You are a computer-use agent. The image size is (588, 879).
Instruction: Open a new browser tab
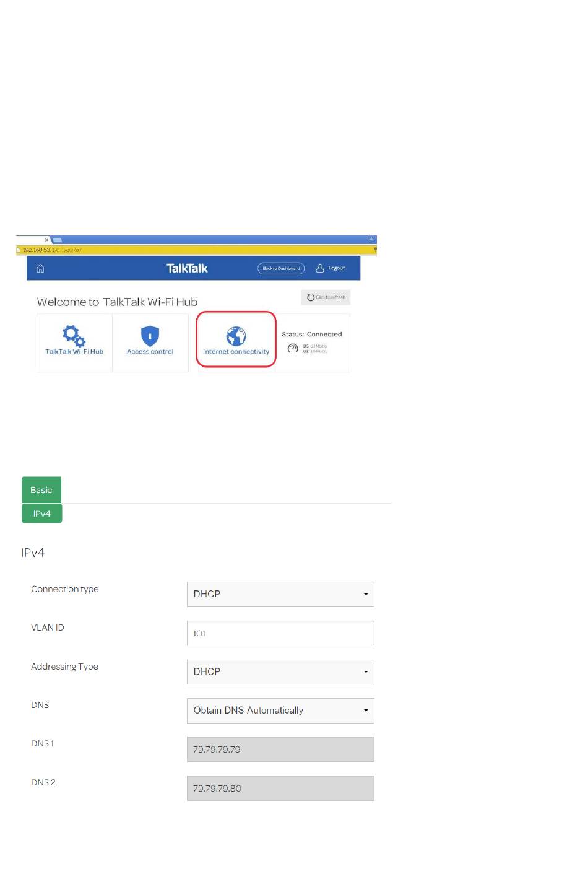[57, 240]
